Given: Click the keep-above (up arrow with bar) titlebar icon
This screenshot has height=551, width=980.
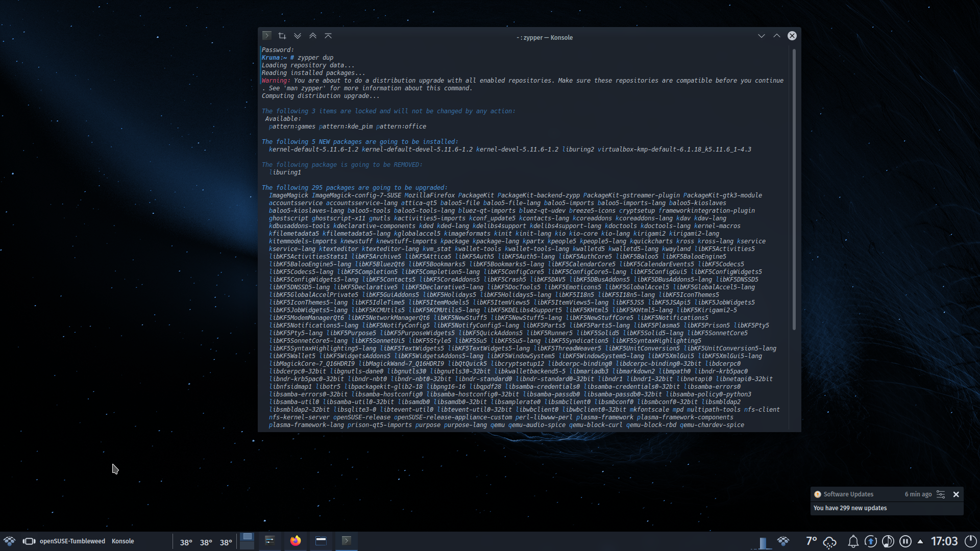Looking at the screenshot, I should tap(328, 36).
